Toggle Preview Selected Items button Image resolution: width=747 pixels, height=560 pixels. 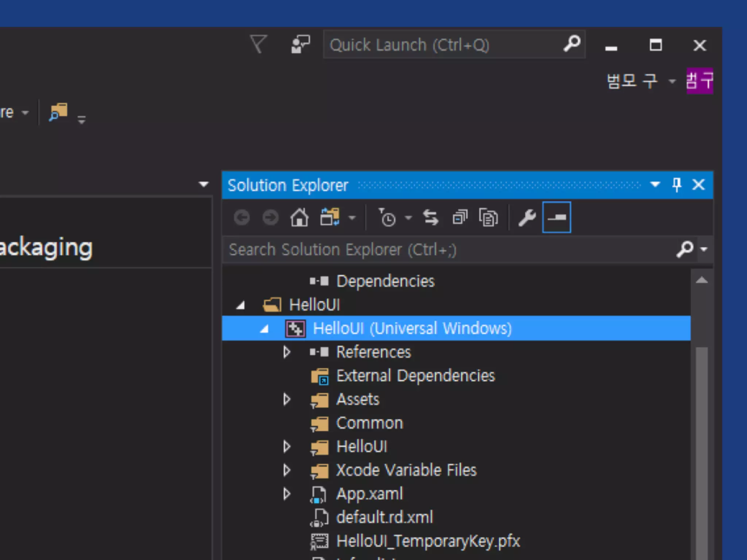[x=557, y=218]
